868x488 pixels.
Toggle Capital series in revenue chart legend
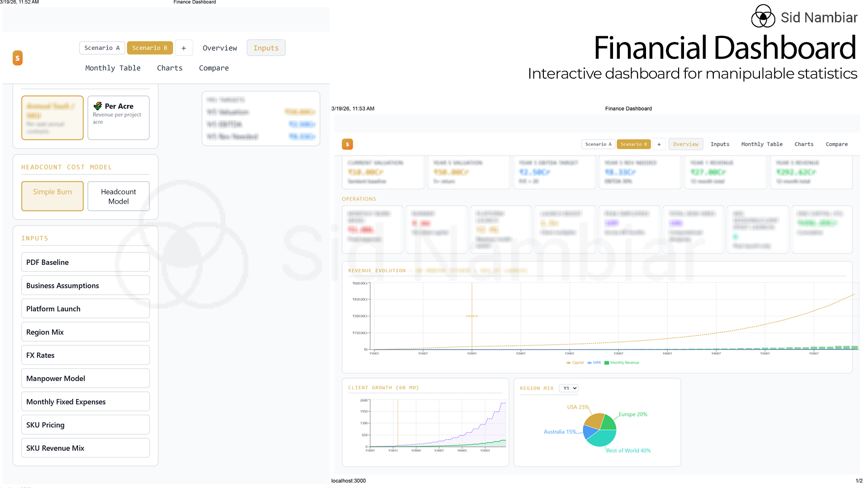(x=575, y=362)
